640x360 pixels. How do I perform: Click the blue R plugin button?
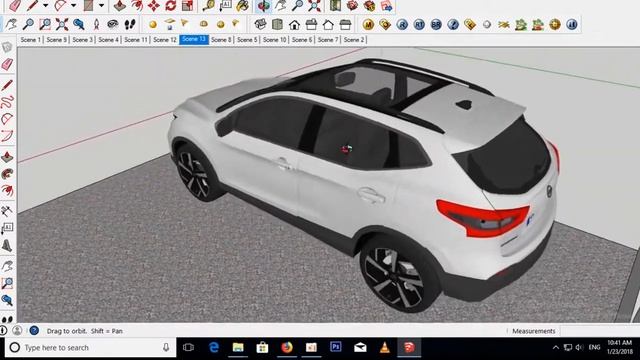tap(402, 24)
